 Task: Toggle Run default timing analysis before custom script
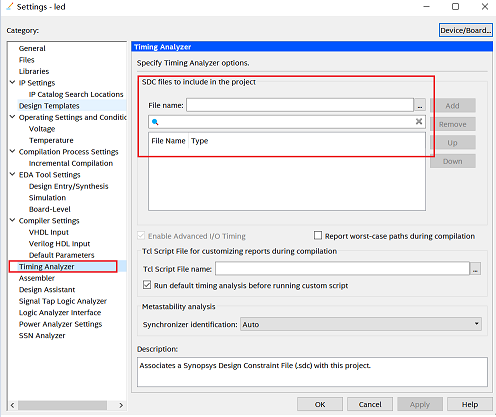tap(147, 285)
